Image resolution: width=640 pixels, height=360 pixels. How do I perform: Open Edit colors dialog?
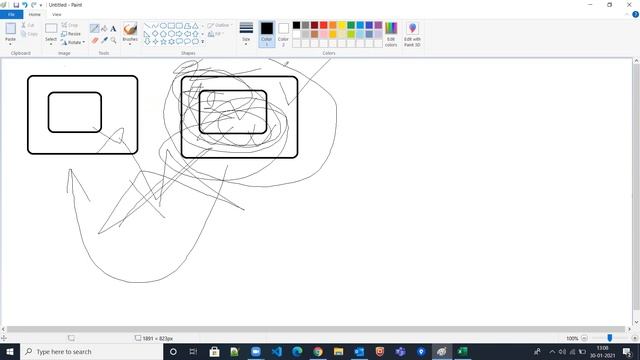click(391, 34)
